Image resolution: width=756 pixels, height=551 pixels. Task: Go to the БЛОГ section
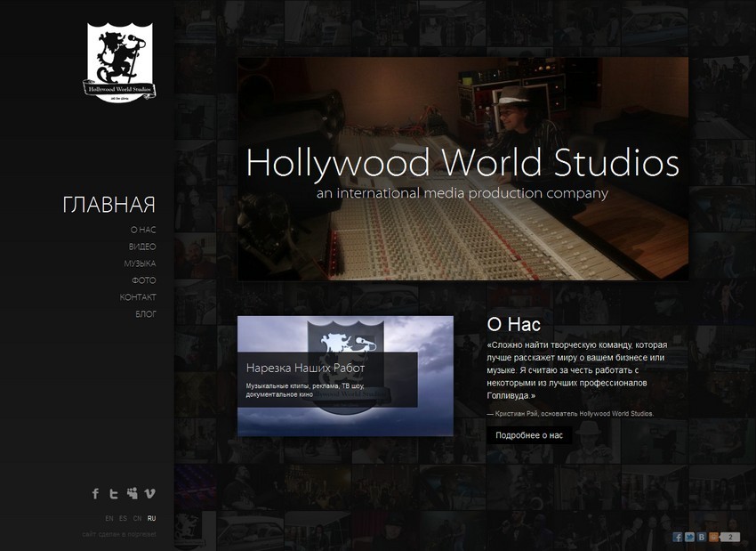point(145,314)
